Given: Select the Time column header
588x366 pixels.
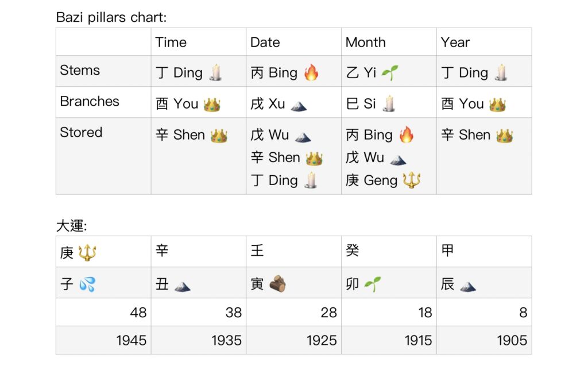Looking at the screenshot, I should tap(198, 42).
